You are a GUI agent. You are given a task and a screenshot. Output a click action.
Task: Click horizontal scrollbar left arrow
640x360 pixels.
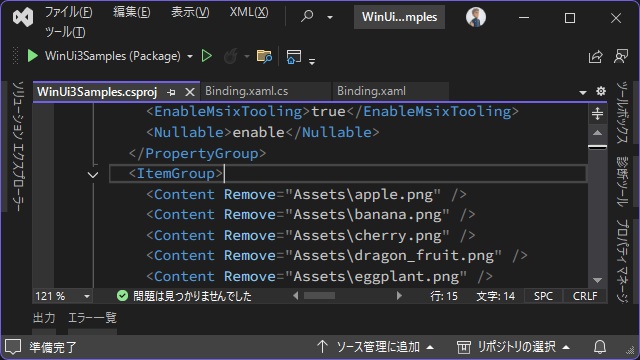296,296
